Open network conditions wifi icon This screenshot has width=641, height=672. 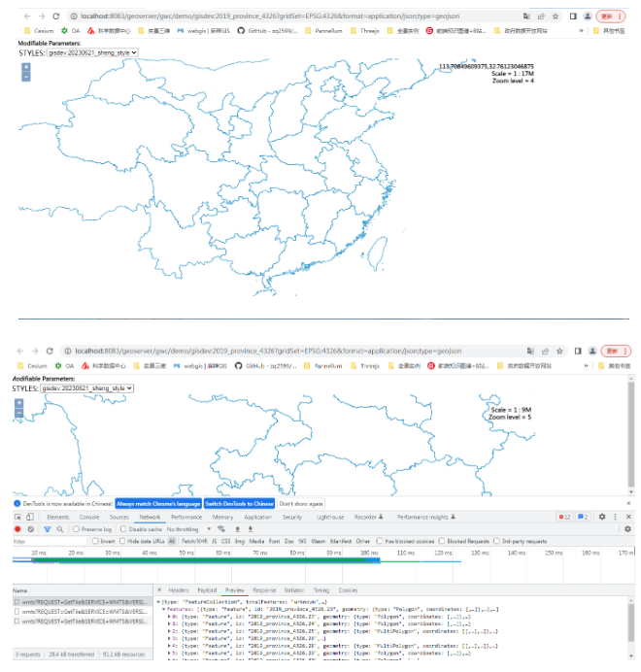[x=221, y=529]
